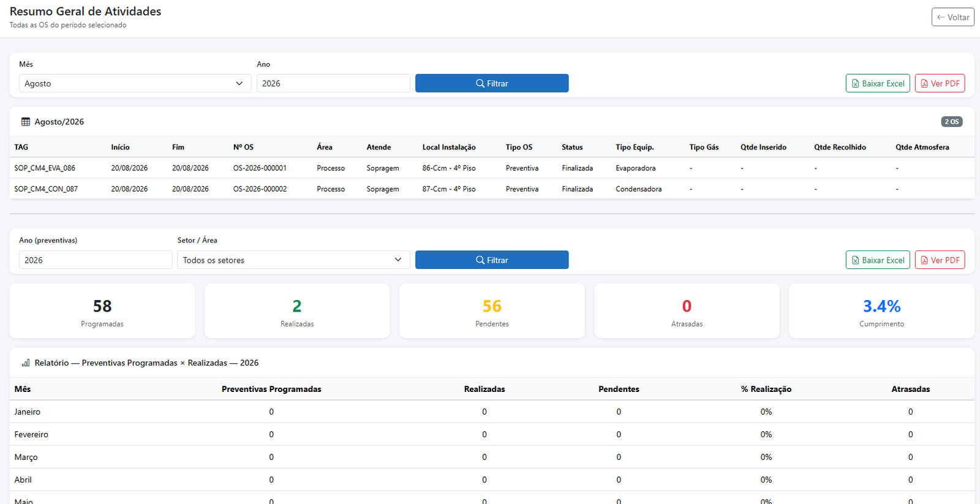
Task: Open PDF view for the preventivas report
Action: click(x=940, y=260)
